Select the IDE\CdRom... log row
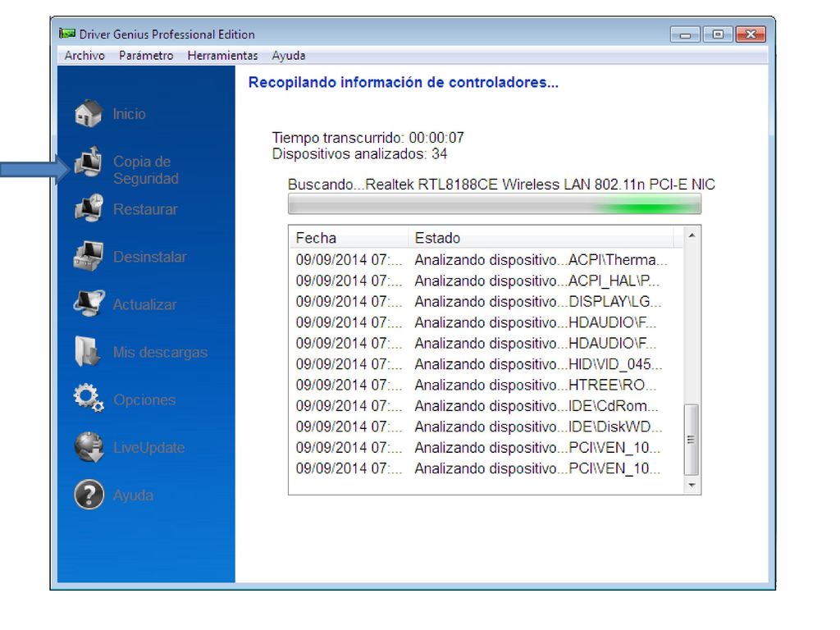Viewport: 840px width, 630px height. click(486, 406)
